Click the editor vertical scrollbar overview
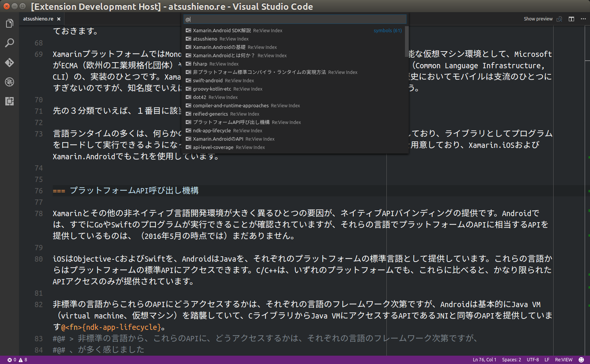 587,190
